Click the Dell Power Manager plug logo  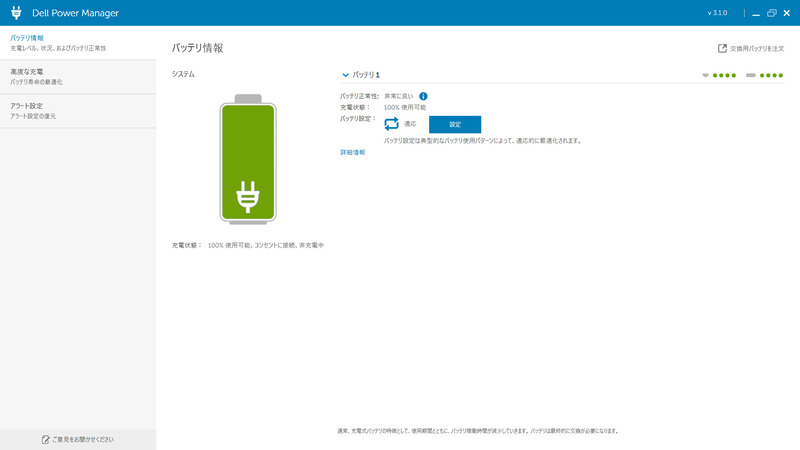coord(16,13)
